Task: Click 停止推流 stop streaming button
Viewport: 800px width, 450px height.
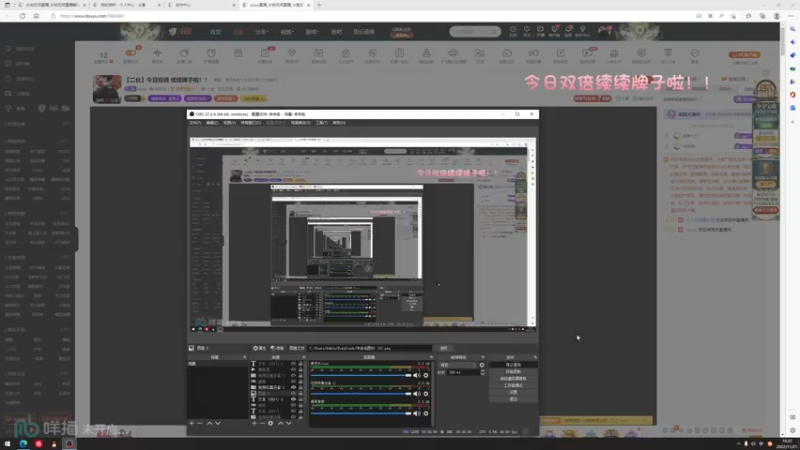Action: 513,365
